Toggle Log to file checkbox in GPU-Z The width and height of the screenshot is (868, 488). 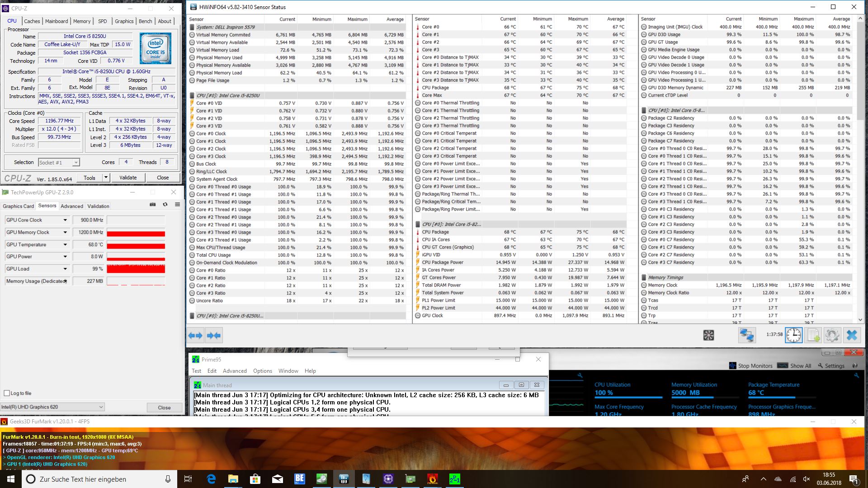(x=7, y=393)
